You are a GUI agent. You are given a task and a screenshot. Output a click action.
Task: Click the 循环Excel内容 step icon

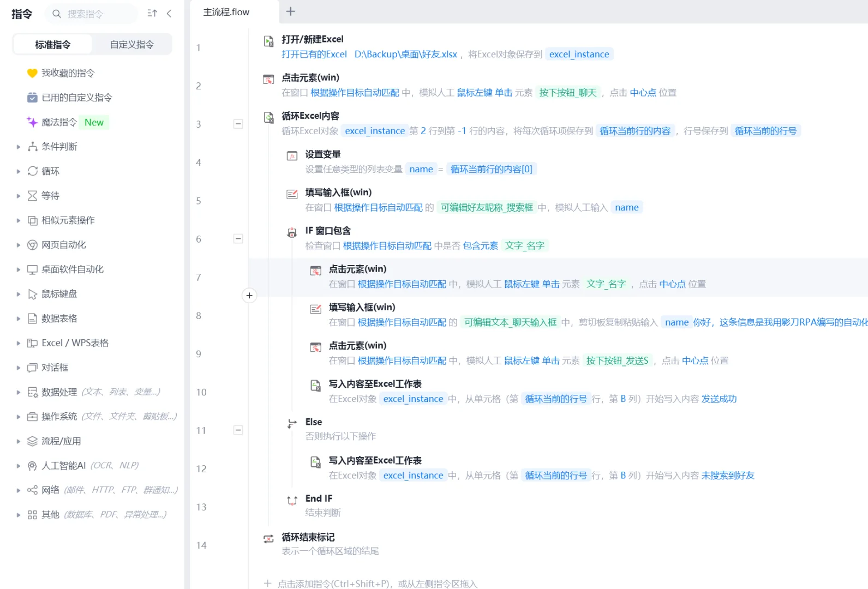pos(268,118)
